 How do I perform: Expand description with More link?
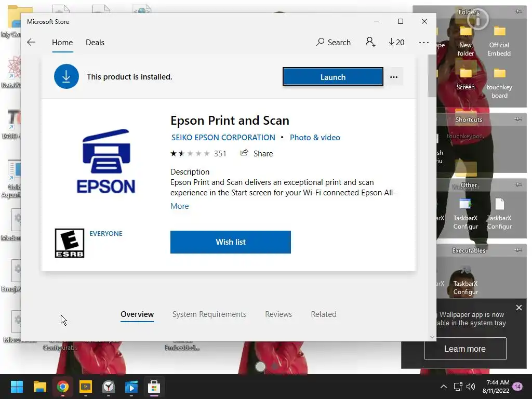179,206
